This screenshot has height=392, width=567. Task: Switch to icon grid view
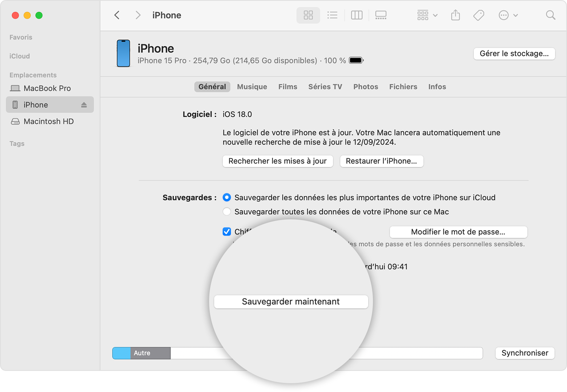point(308,15)
